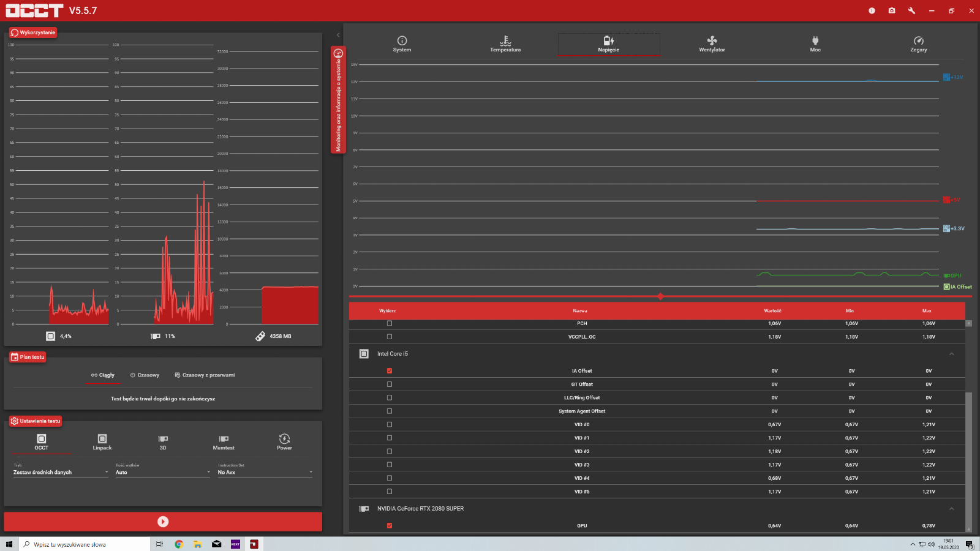The width and height of the screenshot is (980, 551).
Task: Check the VID #5 checkbox
Action: (x=390, y=492)
